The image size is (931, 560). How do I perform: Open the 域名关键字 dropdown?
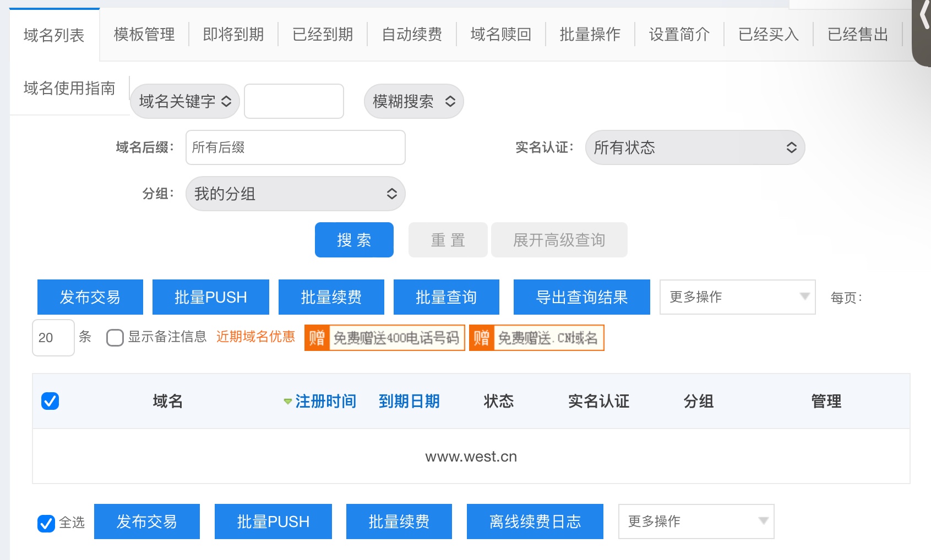coord(184,101)
